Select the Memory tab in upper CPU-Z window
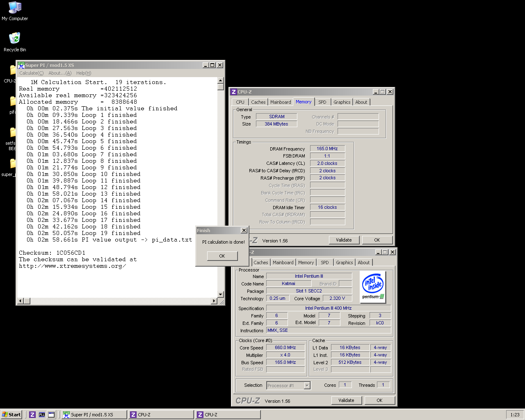This screenshot has height=420, width=525. pyautogui.click(x=304, y=102)
